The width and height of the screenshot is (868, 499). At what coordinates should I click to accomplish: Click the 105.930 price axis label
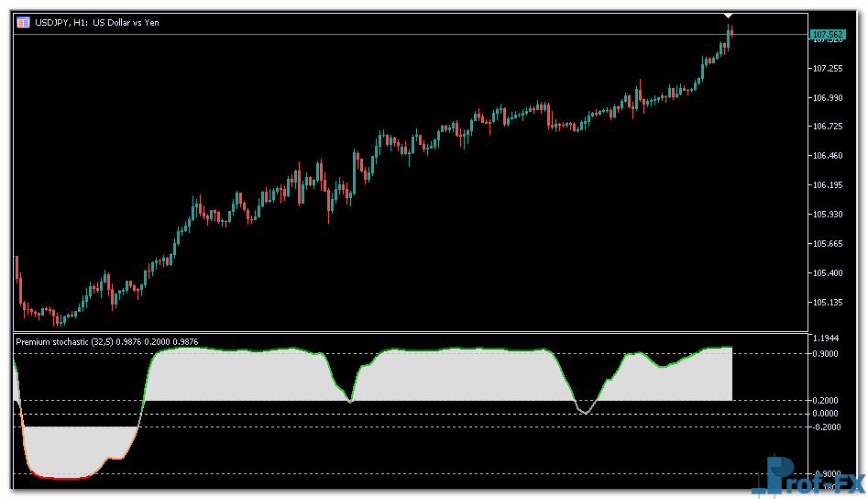[828, 215]
